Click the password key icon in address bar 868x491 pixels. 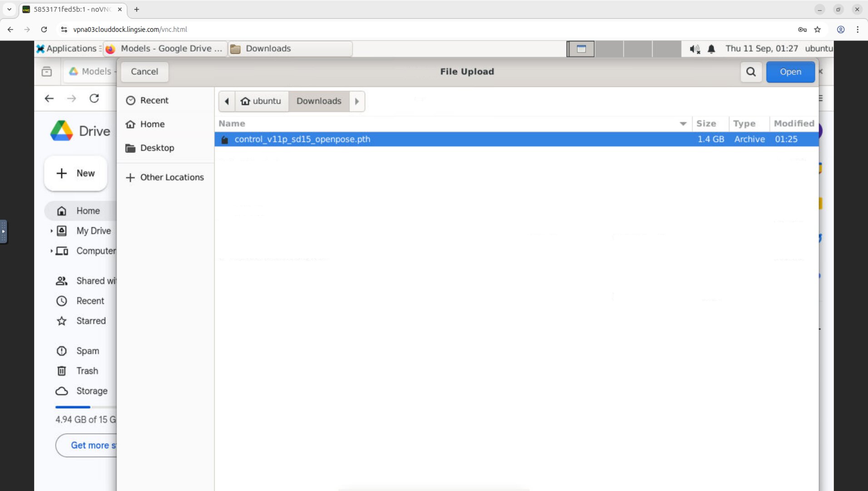[x=802, y=30]
